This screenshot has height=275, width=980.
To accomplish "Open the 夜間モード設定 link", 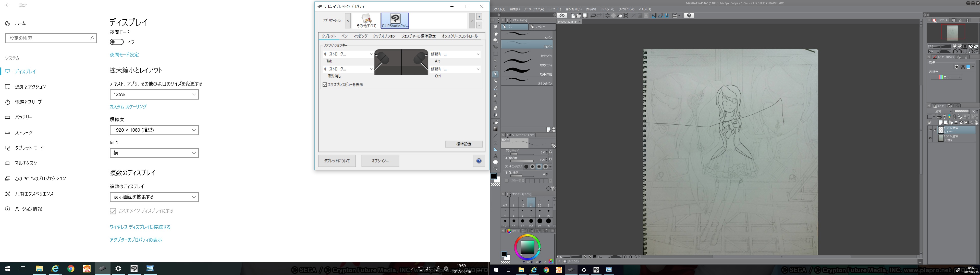I will 124,55.
